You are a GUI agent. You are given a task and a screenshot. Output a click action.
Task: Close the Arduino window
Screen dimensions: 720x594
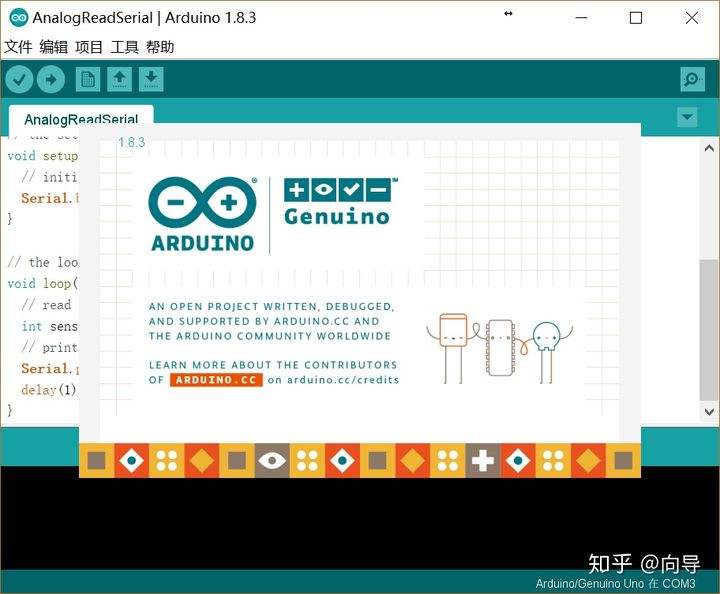692,18
